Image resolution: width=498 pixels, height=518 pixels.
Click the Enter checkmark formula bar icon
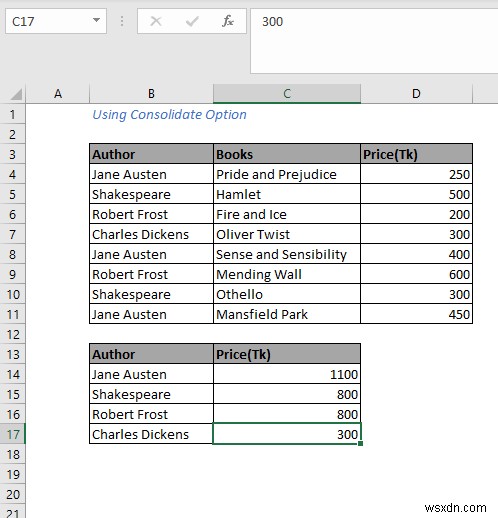(192, 22)
